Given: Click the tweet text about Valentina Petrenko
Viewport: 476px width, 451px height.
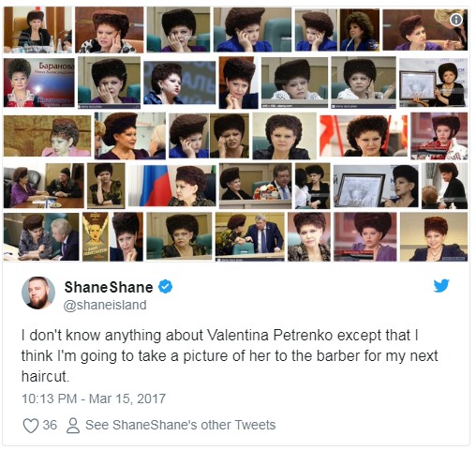Looking at the screenshot, I should [x=230, y=355].
